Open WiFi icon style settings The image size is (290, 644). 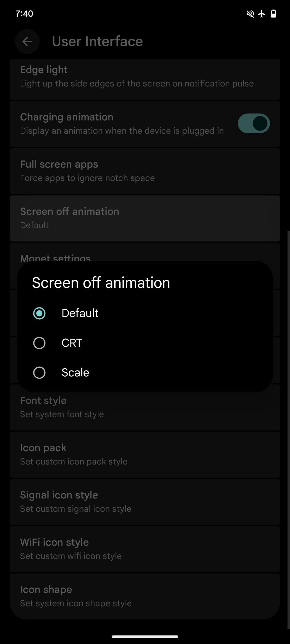point(145,549)
